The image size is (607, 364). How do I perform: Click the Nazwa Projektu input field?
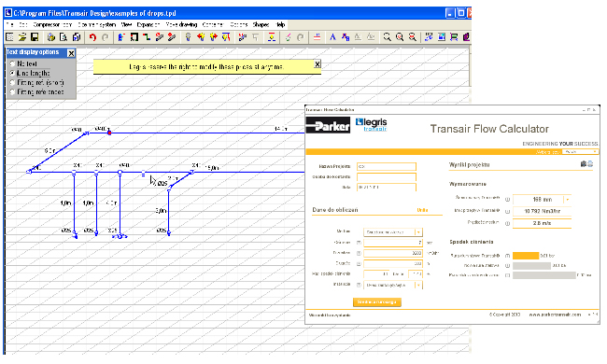(x=387, y=166)
